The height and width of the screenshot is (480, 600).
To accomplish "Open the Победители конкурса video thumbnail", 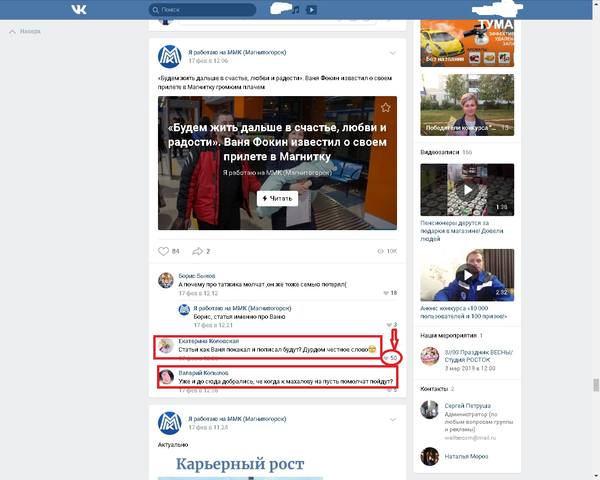I will [x=467, y=105].
